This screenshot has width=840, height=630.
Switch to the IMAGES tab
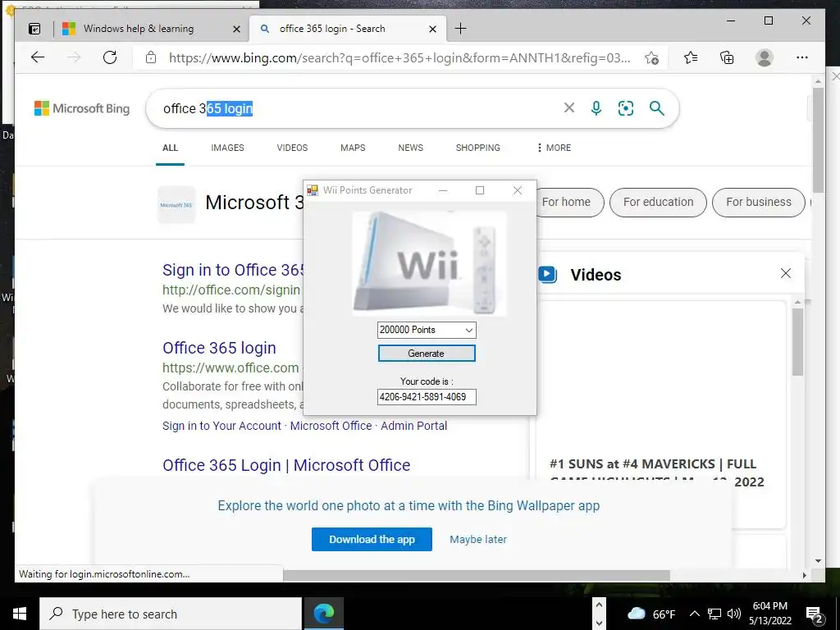(x=227, y=148)
